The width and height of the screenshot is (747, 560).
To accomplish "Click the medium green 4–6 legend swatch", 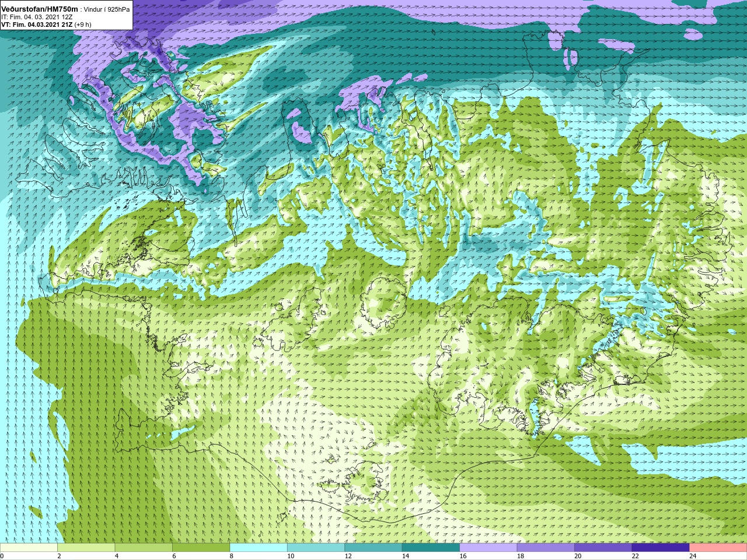I will click(144, 548).
